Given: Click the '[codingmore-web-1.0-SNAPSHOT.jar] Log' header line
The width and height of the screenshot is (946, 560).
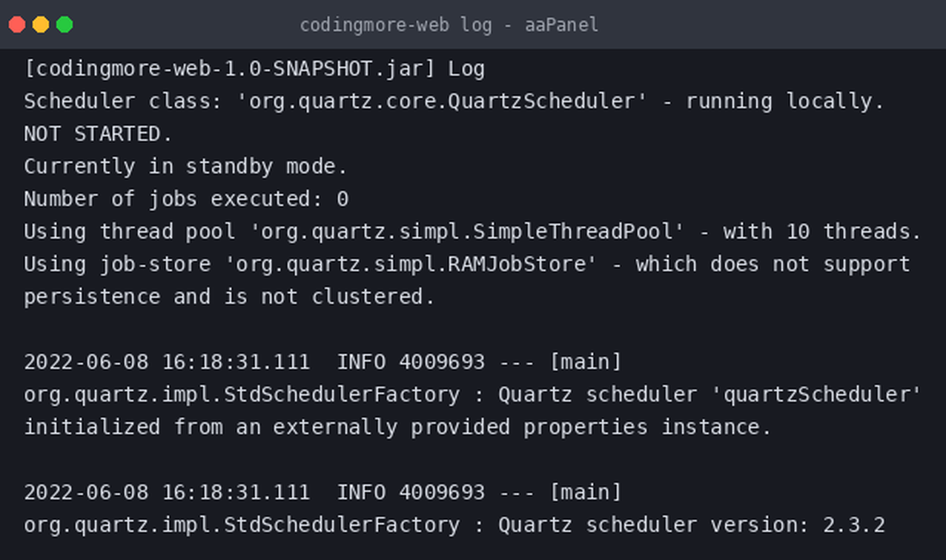Looking at the screenshot, I should [254, 69].
